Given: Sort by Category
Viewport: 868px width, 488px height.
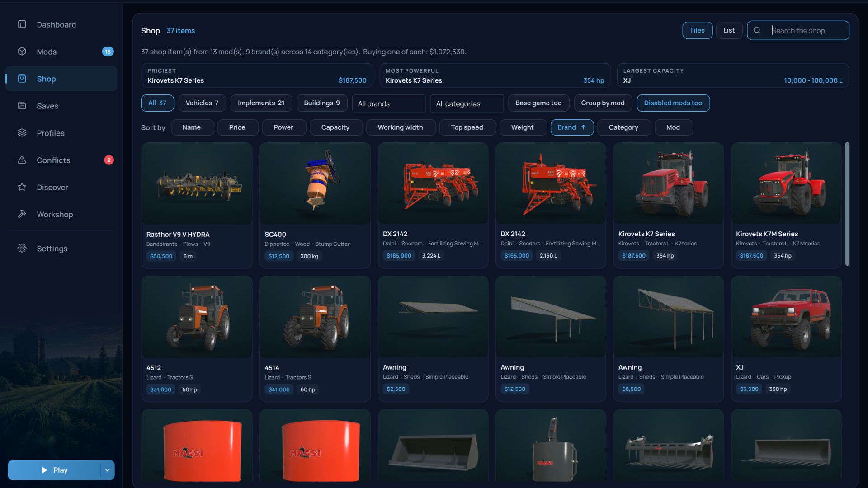Looking at the screenshot, I should click(x=623, y=127).
